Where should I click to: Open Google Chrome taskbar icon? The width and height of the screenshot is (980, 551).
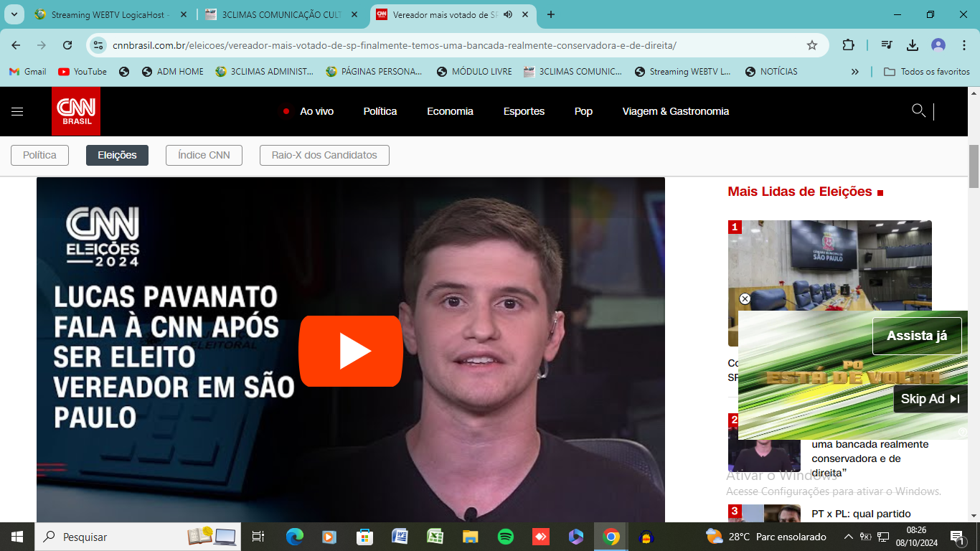tap(611, 537)
